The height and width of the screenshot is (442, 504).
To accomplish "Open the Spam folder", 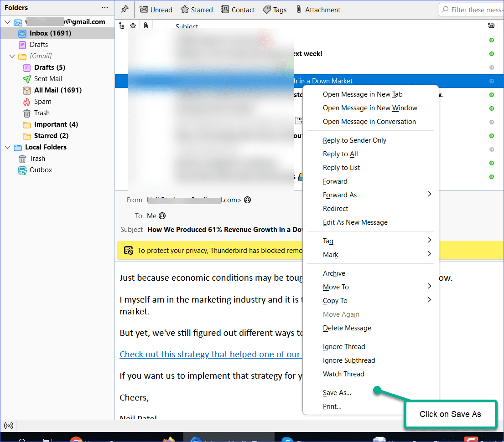I will [42, 102].
